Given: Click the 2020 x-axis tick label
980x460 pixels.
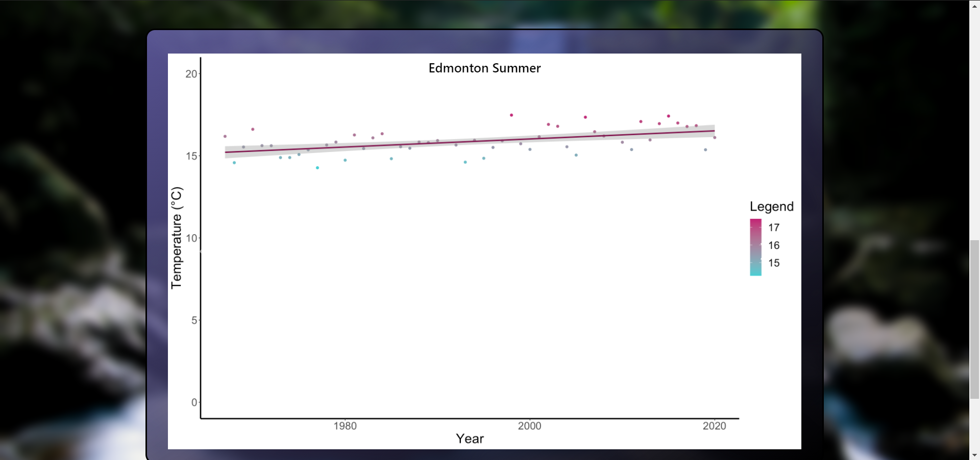Looking at the screenshot, I should click(x=714, y=426).
